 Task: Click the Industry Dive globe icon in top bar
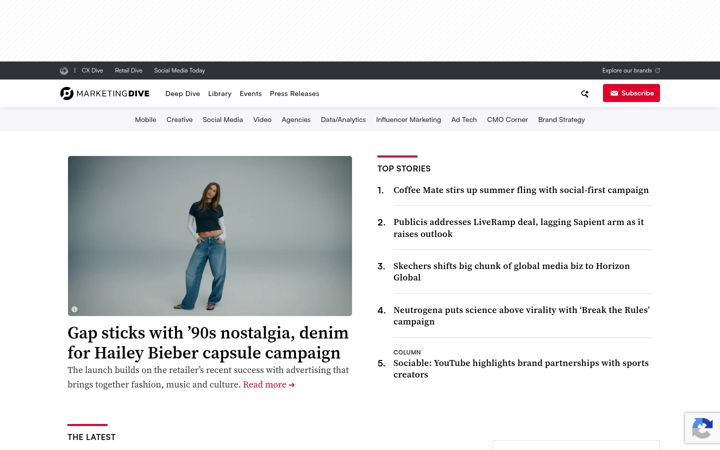(64, 71)
